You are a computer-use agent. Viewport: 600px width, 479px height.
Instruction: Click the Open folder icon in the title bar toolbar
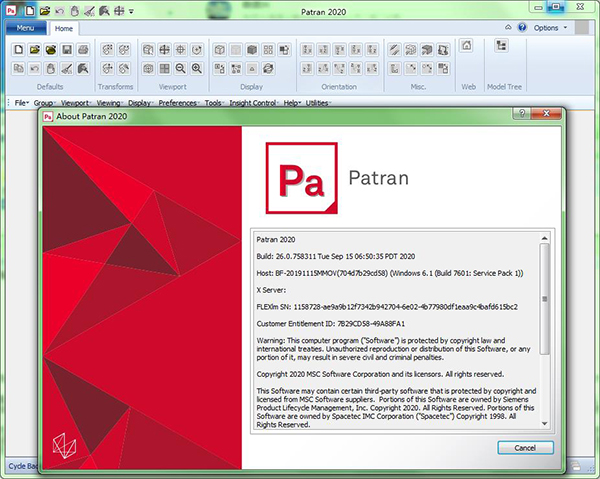pyautogui.click(x=45, y=11)
